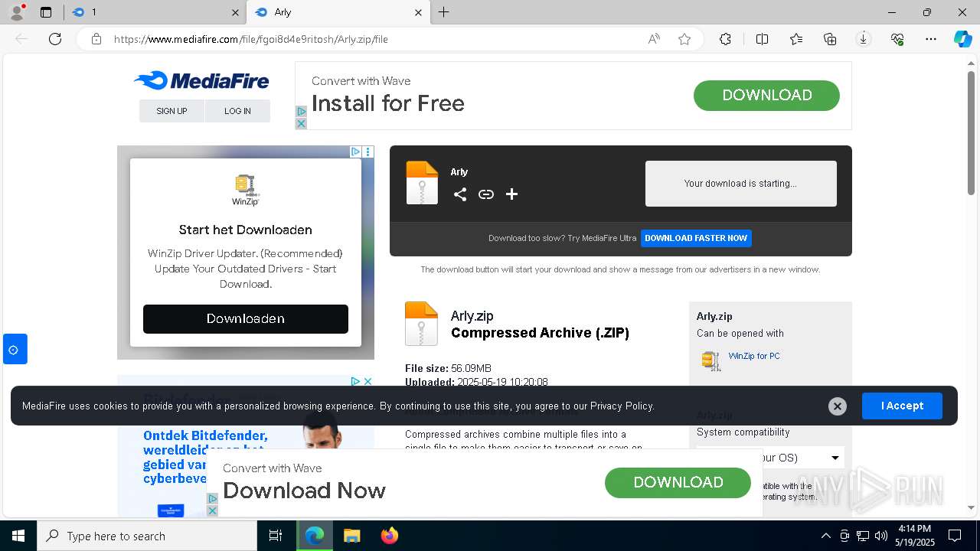Viewport: 980px width, 551px height.
Task: Launch the Copilot sidebar icon
Action: click(x=962, y=39)
